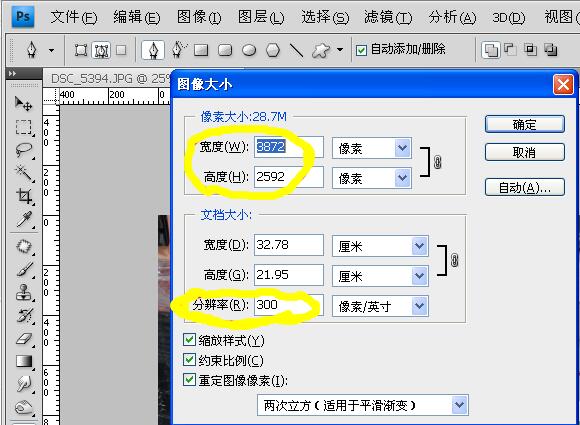Toggle 约束比例 checkbox
Viewport: 580px width, 425px height.
point(189,360)
